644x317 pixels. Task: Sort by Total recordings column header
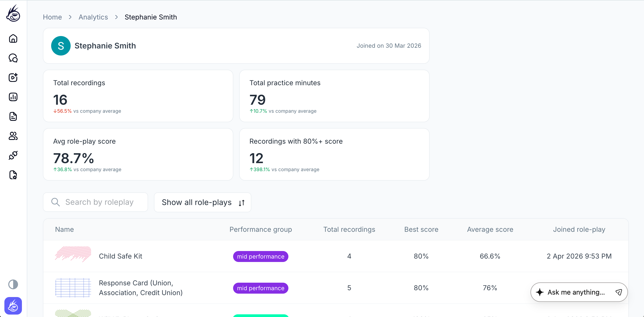click(349, 229)
